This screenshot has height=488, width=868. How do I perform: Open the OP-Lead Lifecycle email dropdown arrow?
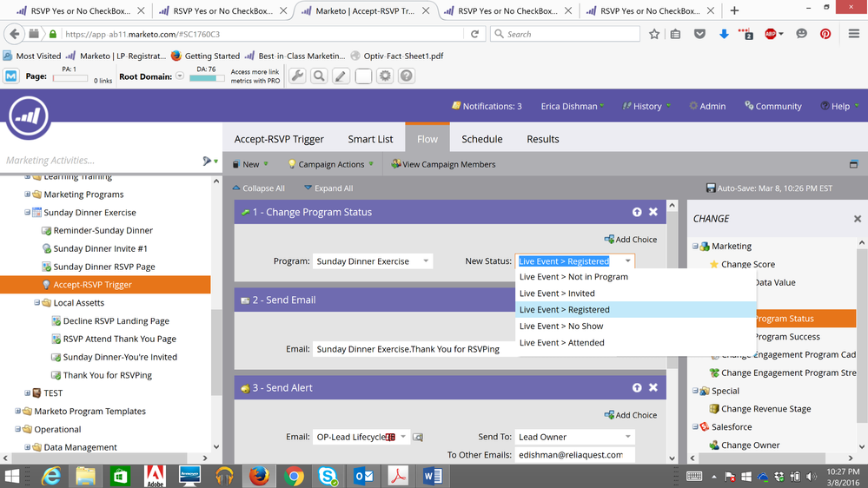(x=403, y=437)
